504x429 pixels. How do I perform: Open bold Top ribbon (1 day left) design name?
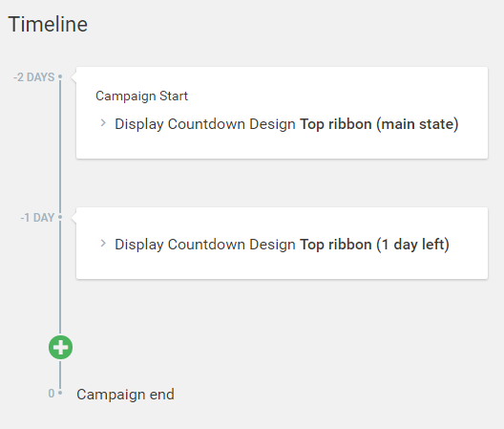(x=374, y=245)
